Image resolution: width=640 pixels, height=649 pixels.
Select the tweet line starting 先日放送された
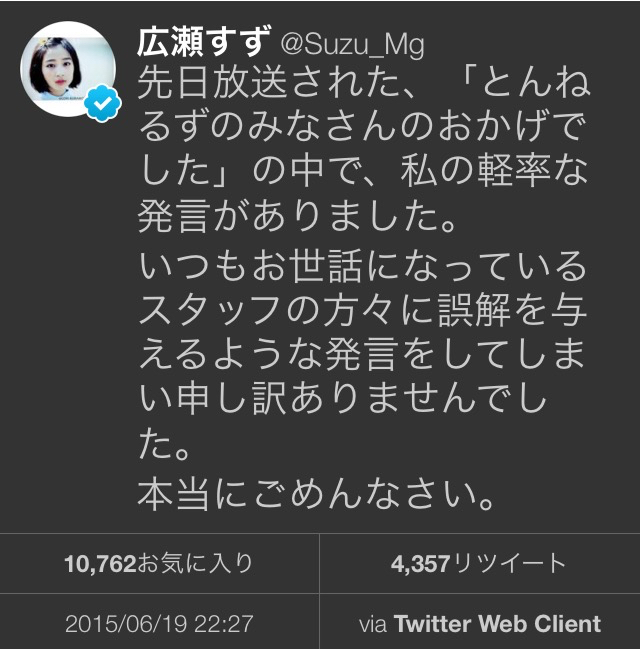pyautogui.click(x=363, y=84)
